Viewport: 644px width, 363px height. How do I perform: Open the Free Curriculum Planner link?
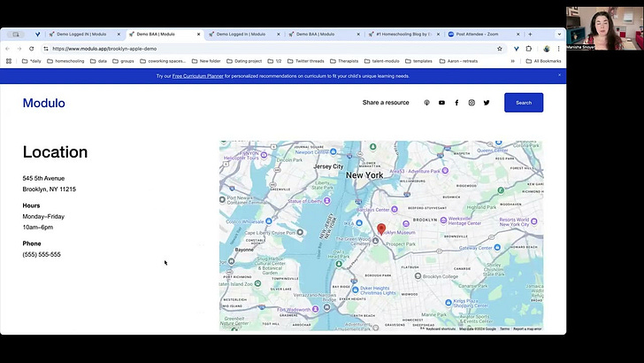(x=197, y=76)
